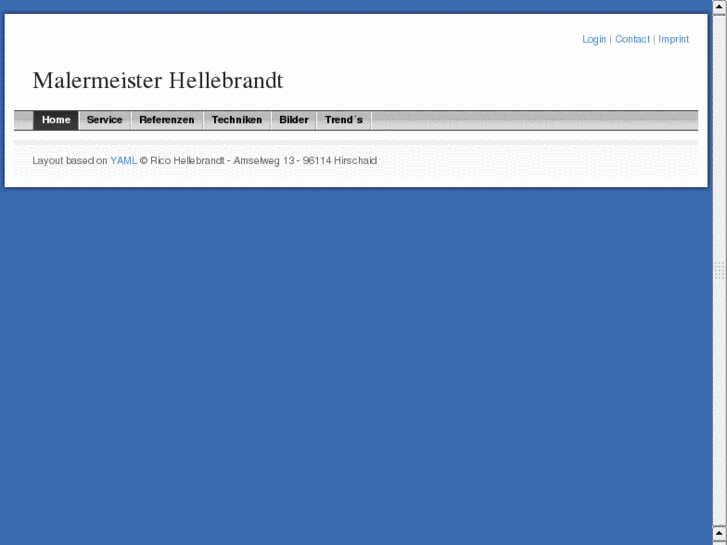This screenshot has width=727, height=545.
Task: Open the Bilder tab
Action: (294, 120)
